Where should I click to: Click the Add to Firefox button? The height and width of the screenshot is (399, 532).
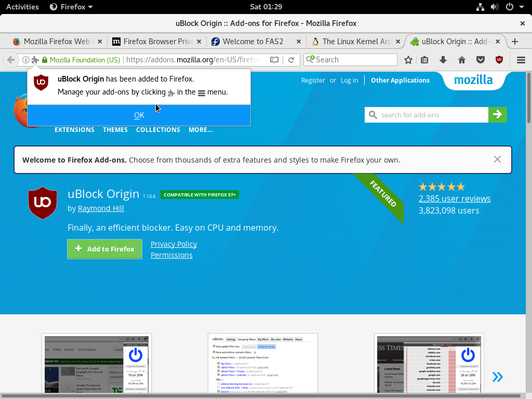click(105, 249)
